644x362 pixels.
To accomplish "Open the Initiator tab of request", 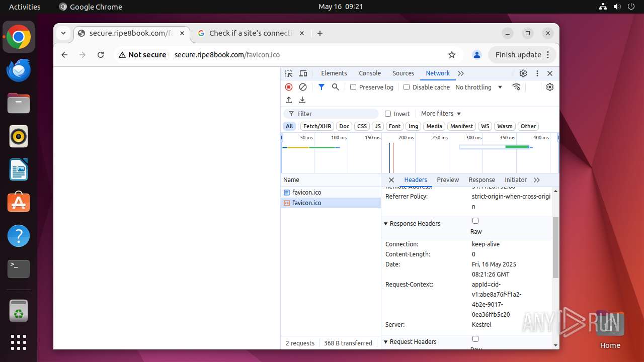I will click(x=516, y=180).
